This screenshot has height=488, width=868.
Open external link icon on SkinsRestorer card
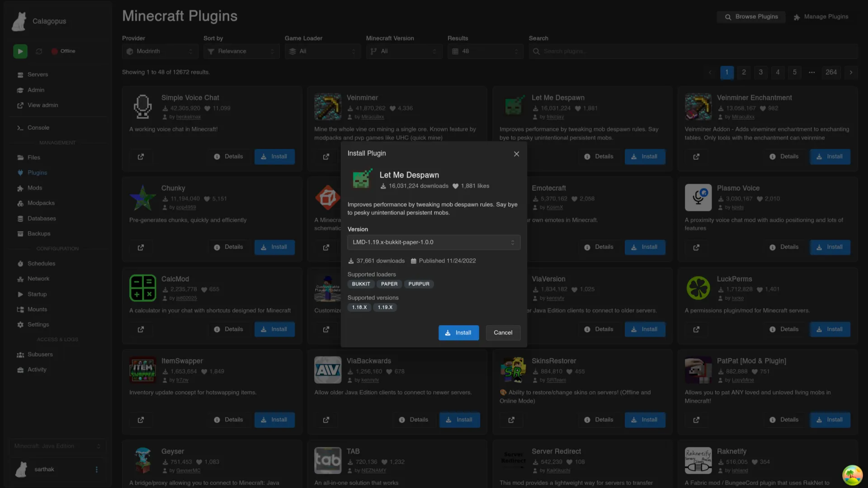pos(511,420)
